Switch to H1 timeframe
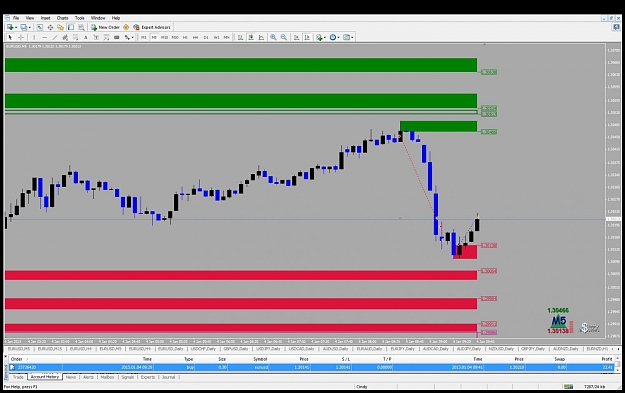 click(x=185, y=37)
